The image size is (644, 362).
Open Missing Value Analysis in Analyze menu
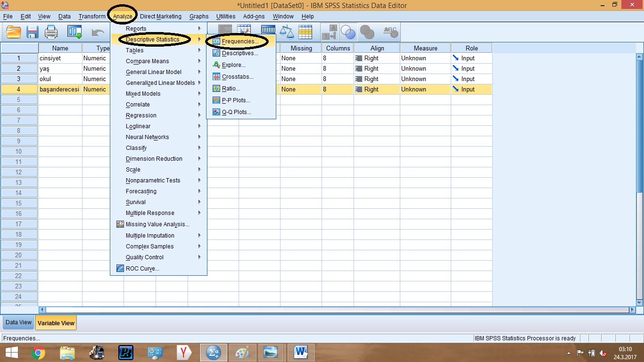tap(158, 224)
